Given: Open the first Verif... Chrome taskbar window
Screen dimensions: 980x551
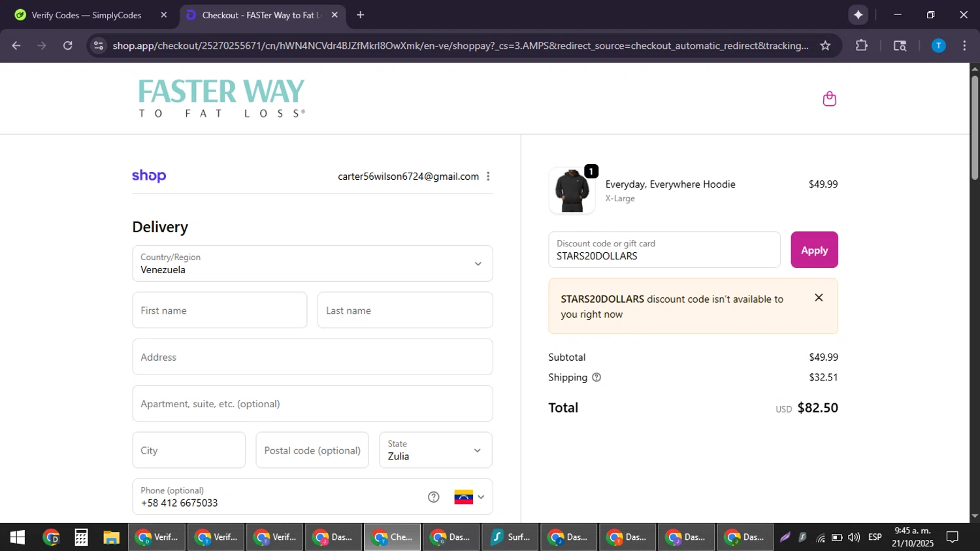Looking at the screenshot, I should click(157, 537).
